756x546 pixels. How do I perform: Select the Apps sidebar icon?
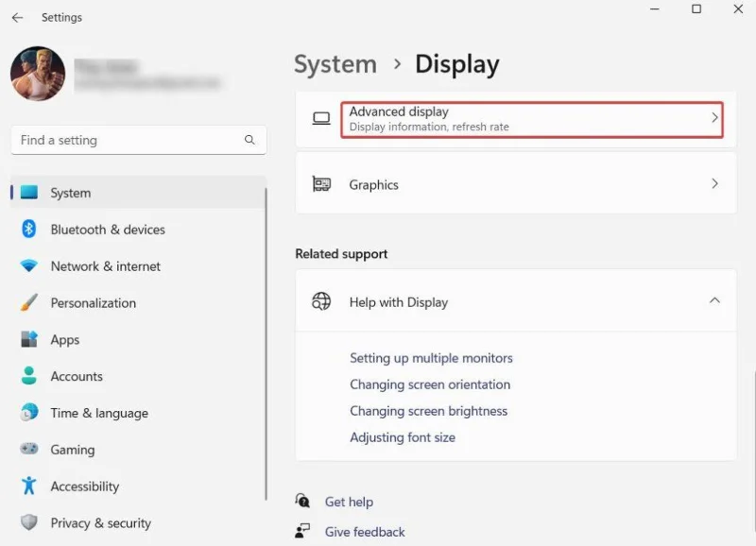point(29,340)
